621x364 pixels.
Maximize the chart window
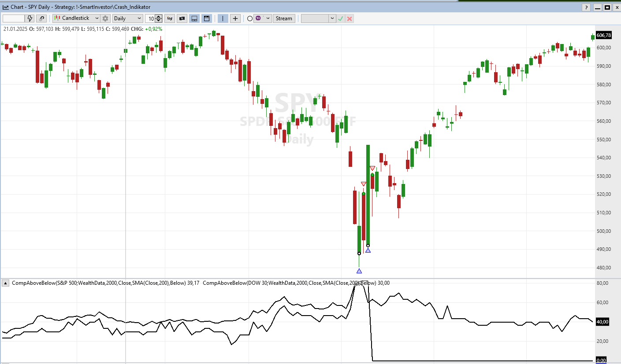coord(607,7)
